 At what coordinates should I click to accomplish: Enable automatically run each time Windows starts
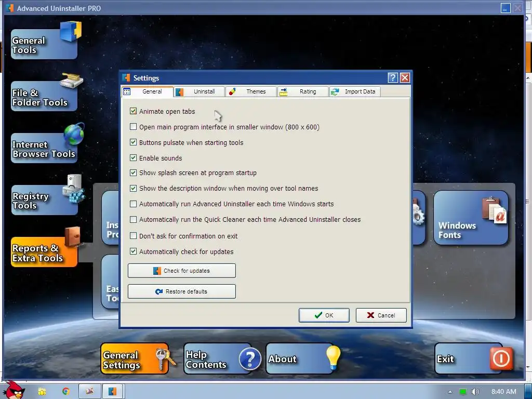click(134, 204)
